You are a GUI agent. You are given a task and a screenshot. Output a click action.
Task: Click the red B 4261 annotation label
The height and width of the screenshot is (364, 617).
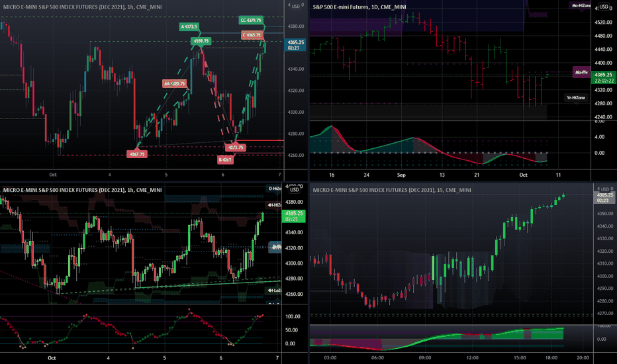coord(226,159)
